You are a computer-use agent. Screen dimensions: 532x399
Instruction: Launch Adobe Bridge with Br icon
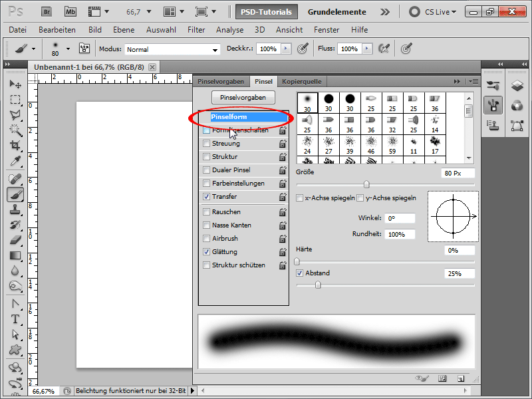pos(47,12)
